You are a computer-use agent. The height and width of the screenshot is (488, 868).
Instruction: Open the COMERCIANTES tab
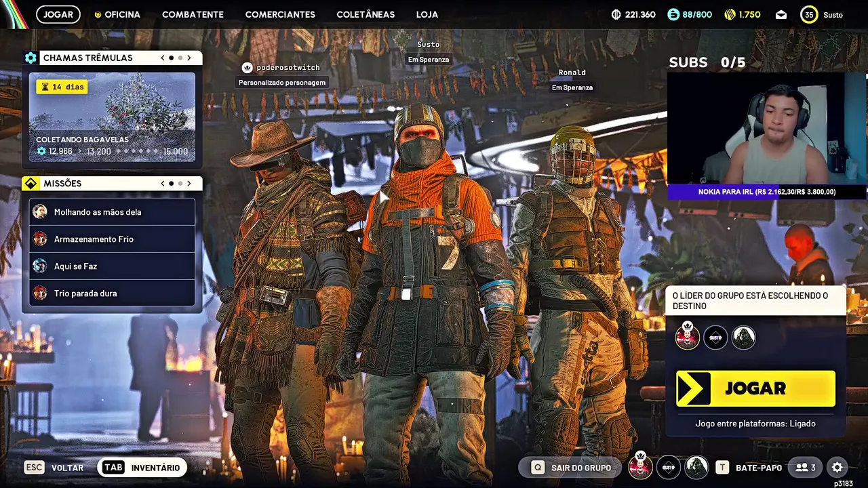click(x=280, y=14)
